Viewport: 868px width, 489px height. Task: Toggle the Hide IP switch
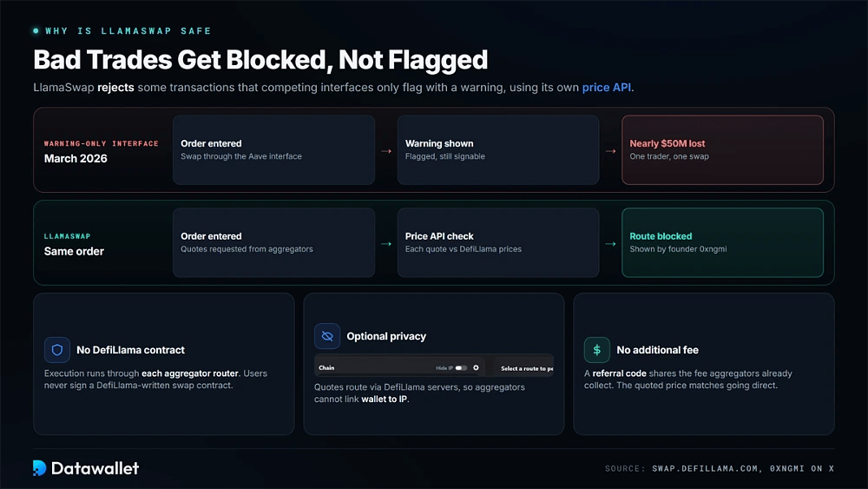[x=461, y=367]
